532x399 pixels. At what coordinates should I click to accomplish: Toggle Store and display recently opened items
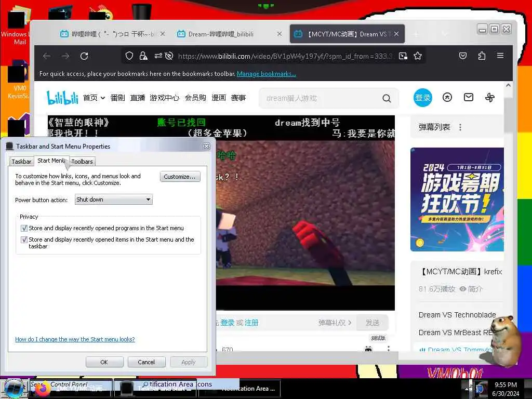coord(24,240)
